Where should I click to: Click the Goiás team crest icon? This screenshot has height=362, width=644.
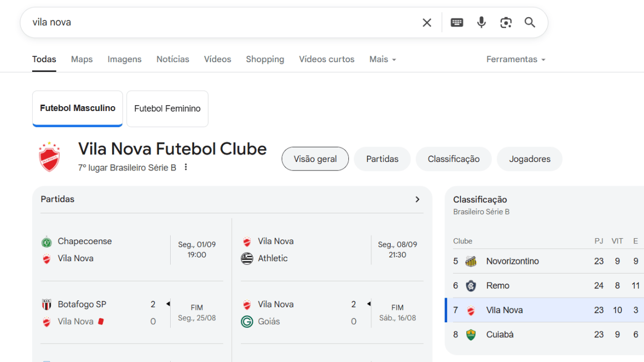pyautogui.click(x=247, y=322)
